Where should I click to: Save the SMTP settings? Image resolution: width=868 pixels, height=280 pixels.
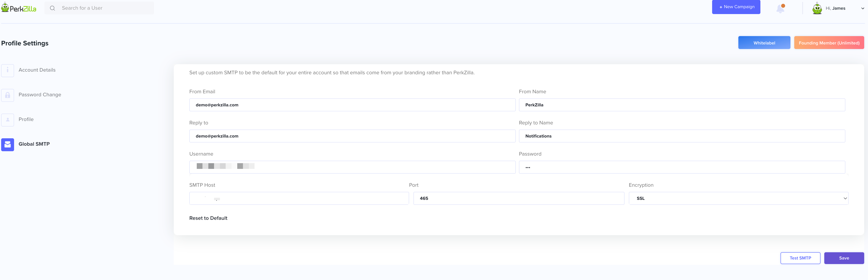point(844,258)
